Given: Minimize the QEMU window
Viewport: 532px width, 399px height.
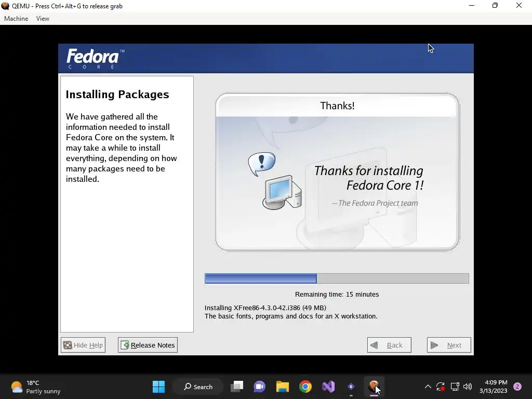Looking at the screenshot, I should [x=472, y=6].
